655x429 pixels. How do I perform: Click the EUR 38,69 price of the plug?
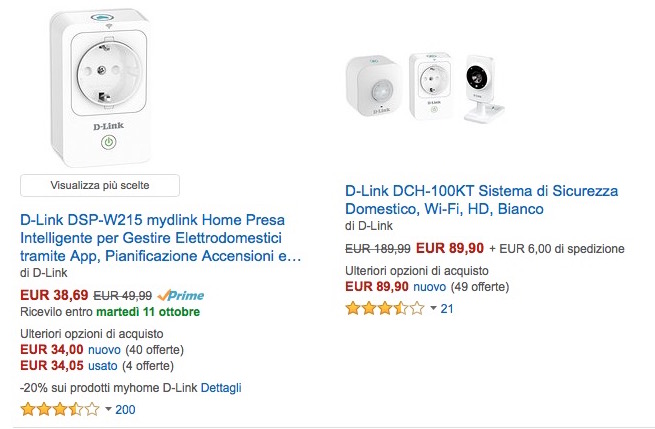click(54, 296)
